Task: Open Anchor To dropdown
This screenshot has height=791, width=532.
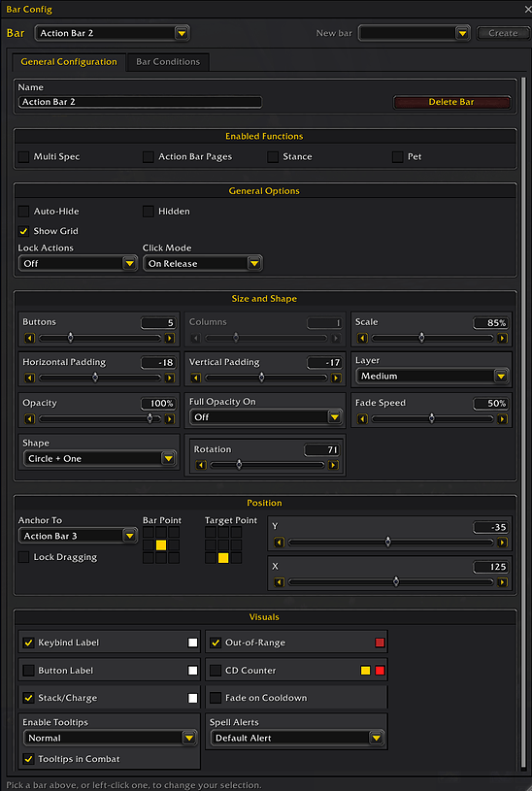Action: pos(78,536)
